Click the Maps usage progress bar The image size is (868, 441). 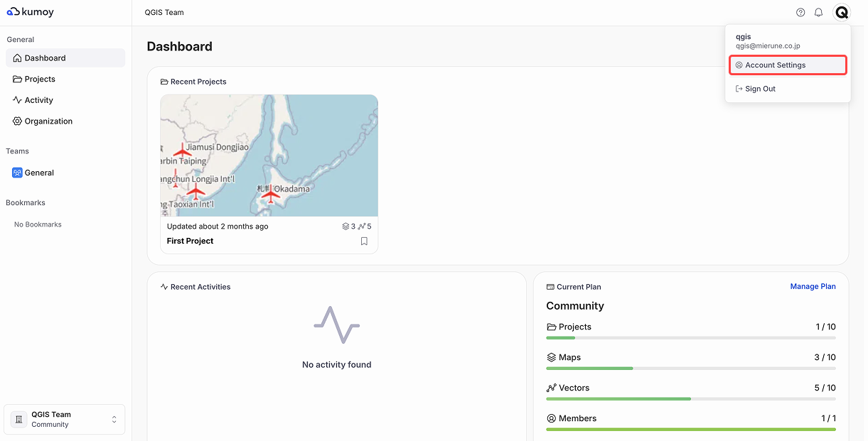(x=691, y=369)
